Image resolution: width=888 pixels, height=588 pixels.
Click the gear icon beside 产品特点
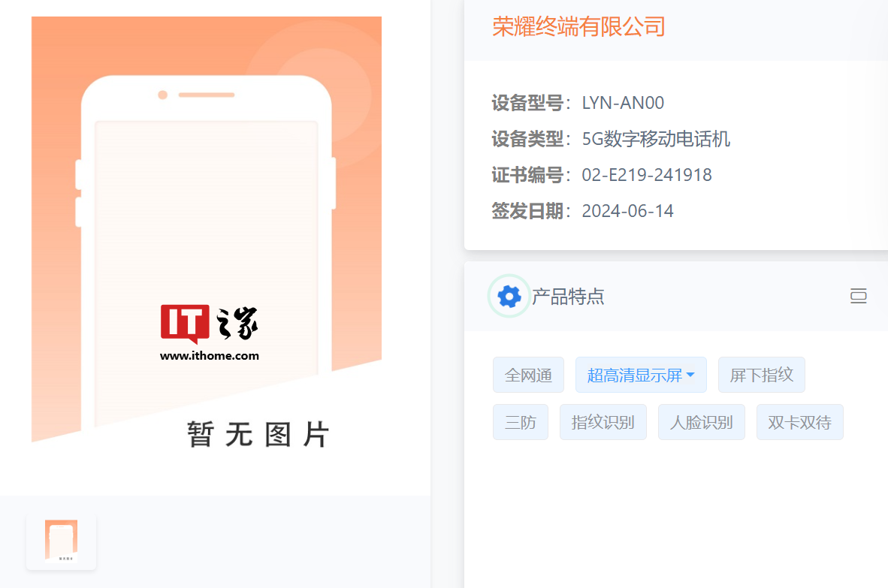(x=509, y=296)
